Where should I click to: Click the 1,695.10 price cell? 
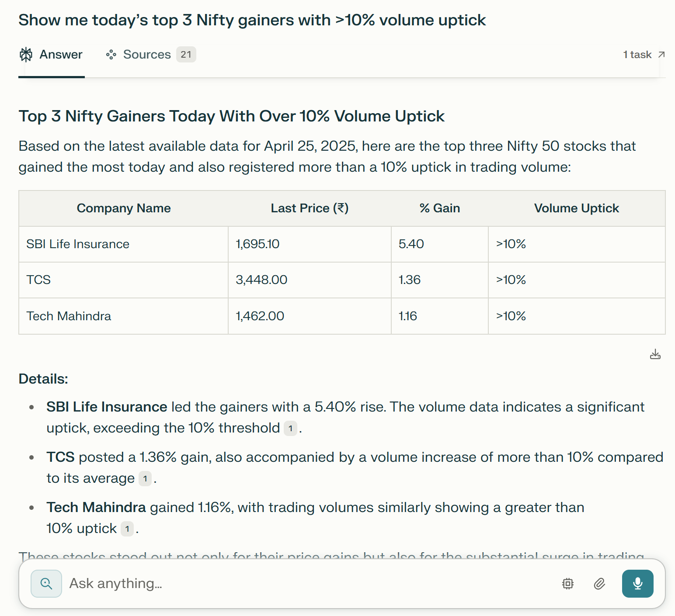[x=310, y=244]
